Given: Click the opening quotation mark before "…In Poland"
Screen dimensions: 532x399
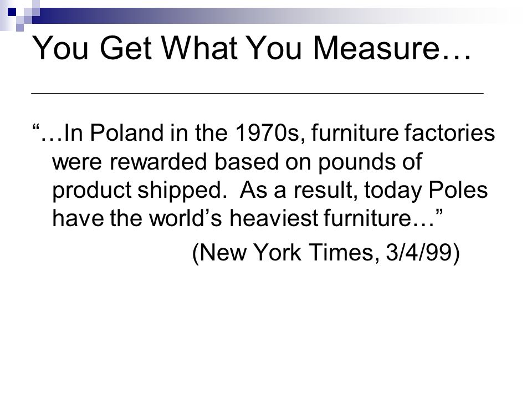Looking at the screenshot, I should 35,128.
